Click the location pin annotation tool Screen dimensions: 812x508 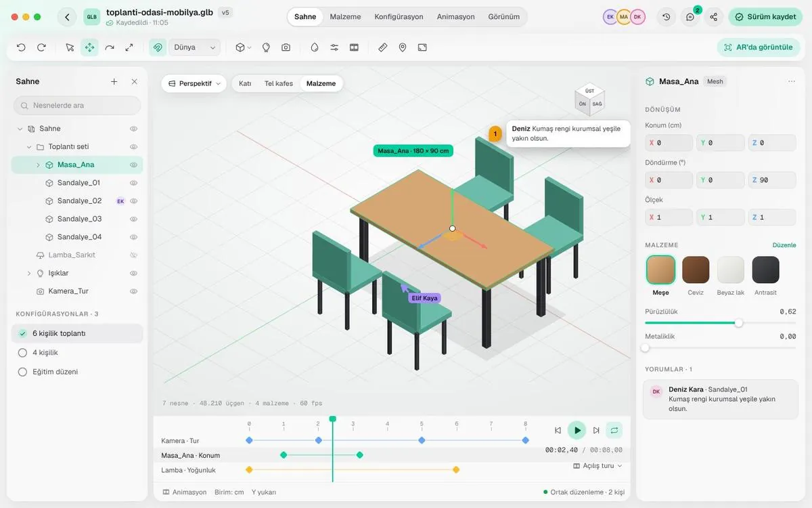point(403,47)
